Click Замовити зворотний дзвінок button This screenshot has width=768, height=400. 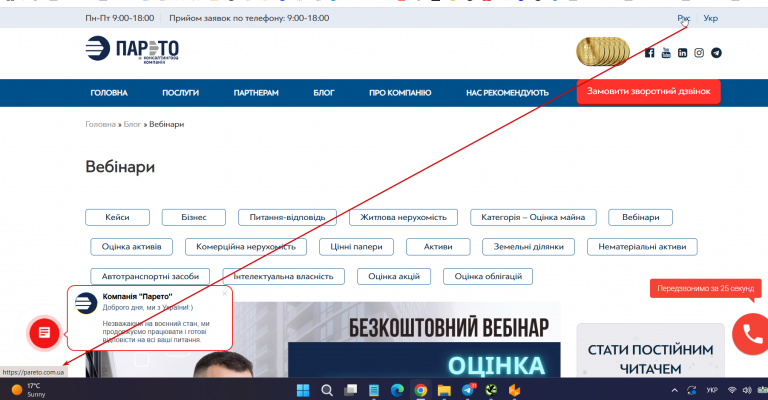click(x=648, y=92)
